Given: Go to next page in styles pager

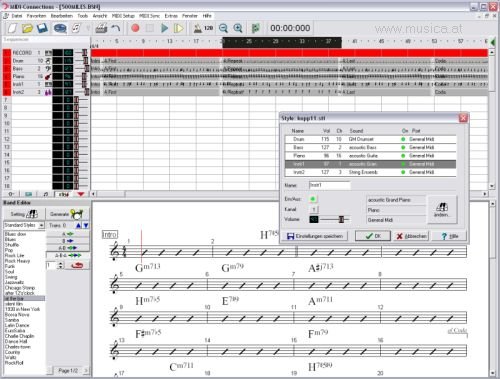Looking at the screenshot, I should 86,370.
